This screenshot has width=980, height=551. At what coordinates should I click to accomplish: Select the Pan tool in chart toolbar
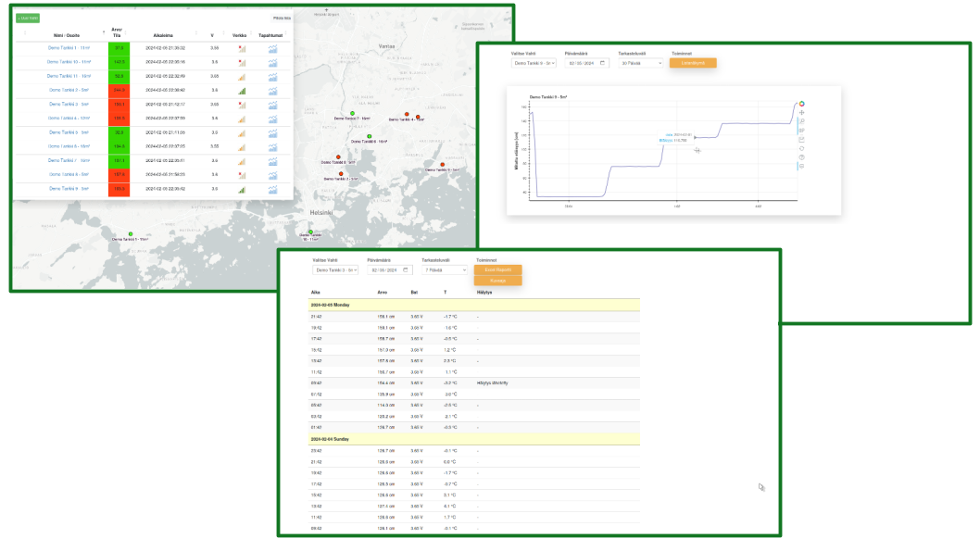point(802,113)
